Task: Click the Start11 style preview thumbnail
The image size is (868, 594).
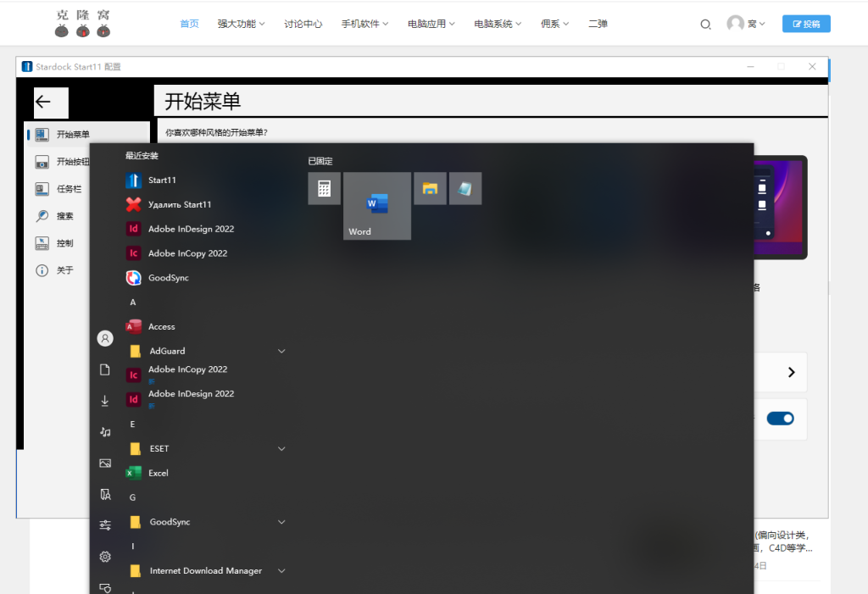Action: click(781, 208)
